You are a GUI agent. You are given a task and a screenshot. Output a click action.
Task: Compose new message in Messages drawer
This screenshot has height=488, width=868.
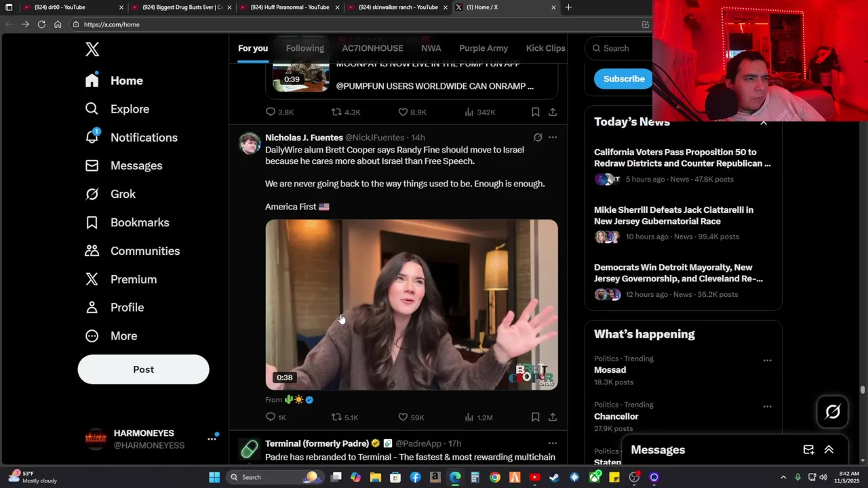[808, 450]
